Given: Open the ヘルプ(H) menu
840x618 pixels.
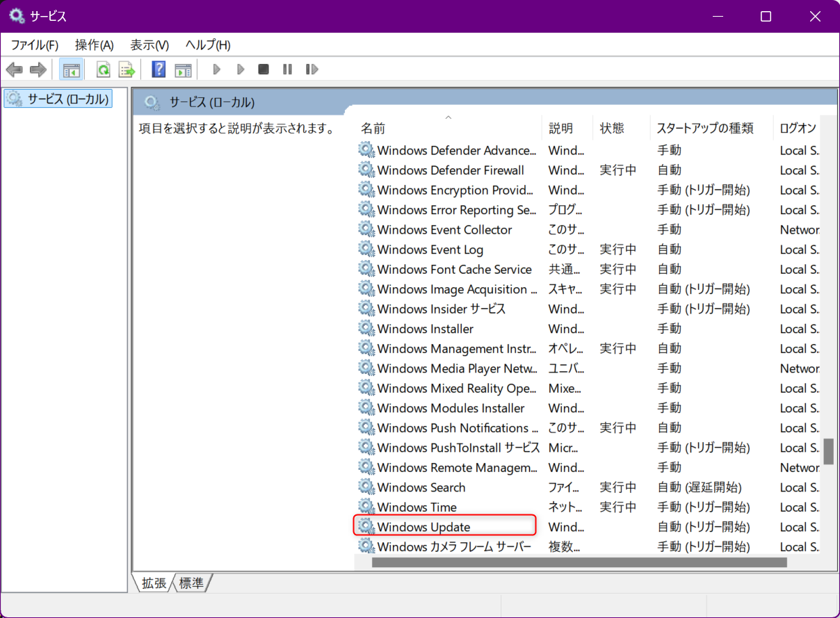Looking at the screenshot, I should (208, 45).
